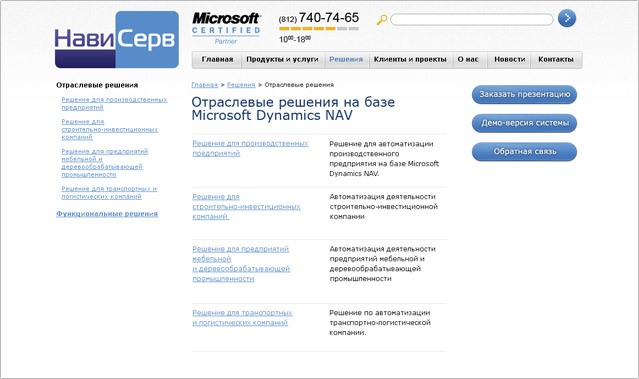Select the Решения menu tab
The image size is (639, 379).
pyautogui.click(x=346, y=59)
